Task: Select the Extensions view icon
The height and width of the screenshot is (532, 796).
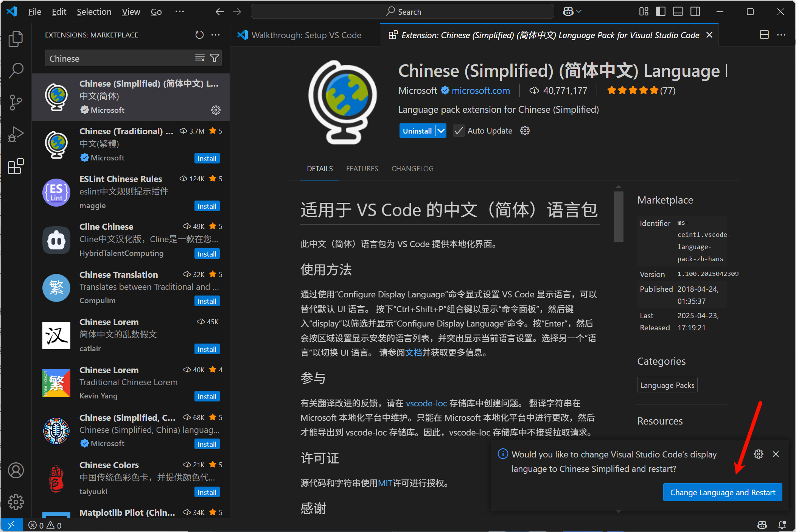Action: 16,166
